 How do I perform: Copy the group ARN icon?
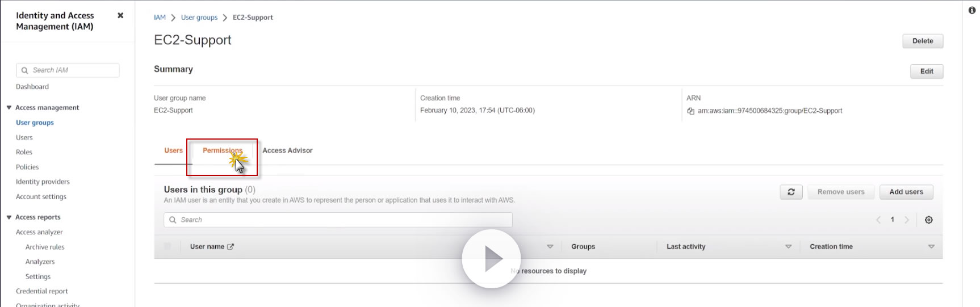point(690,111)
